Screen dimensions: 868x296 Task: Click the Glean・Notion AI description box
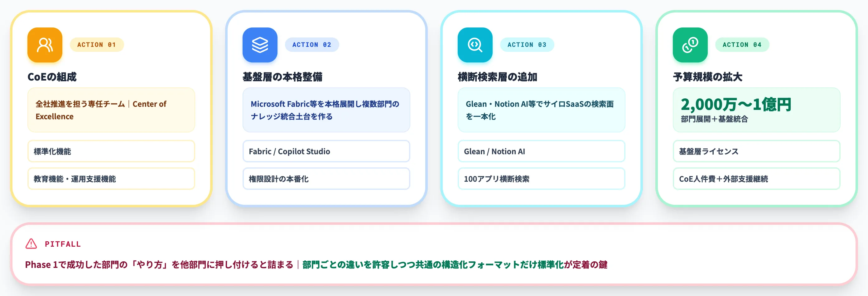click(541, 110)
